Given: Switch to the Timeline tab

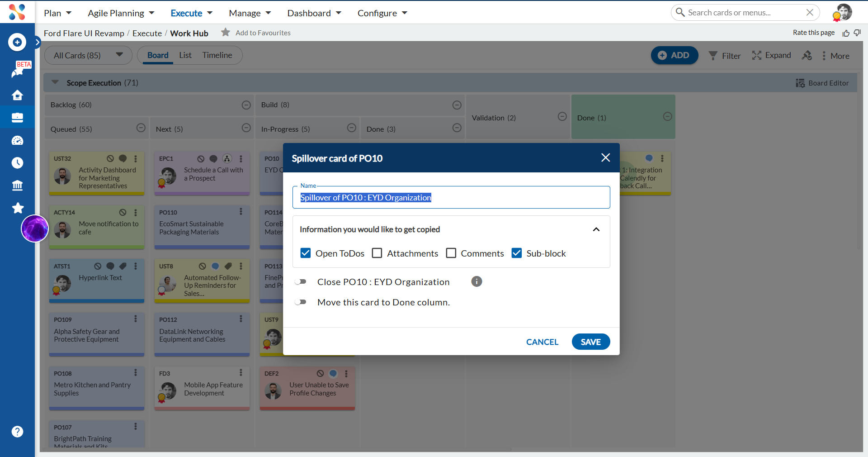Looking at the screenshot, I should pos(217,55).
